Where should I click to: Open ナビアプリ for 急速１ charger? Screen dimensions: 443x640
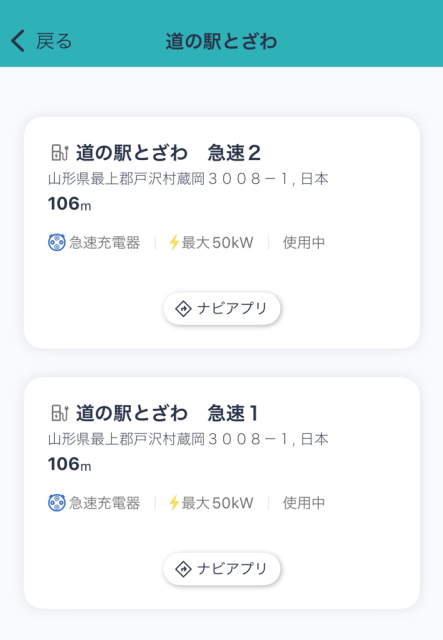222,569
